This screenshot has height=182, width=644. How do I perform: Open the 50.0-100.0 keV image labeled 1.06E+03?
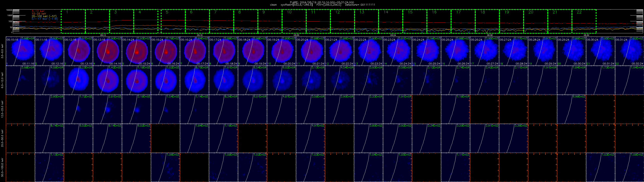166,167
